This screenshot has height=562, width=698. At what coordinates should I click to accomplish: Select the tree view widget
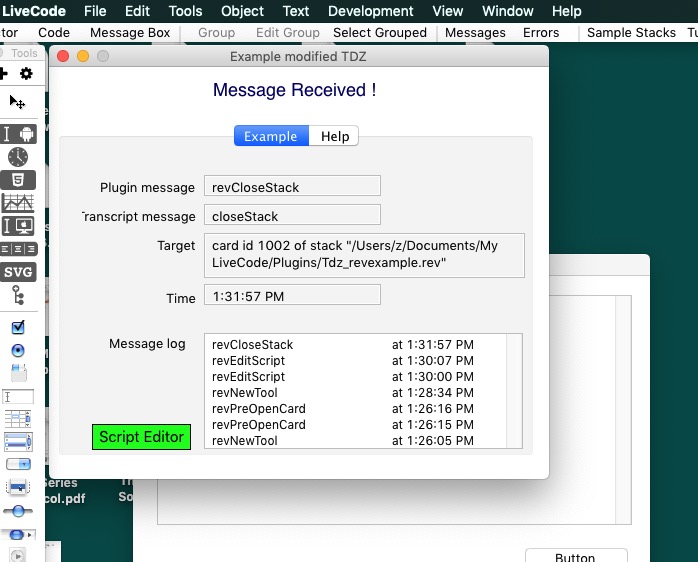tap(18, 295)
